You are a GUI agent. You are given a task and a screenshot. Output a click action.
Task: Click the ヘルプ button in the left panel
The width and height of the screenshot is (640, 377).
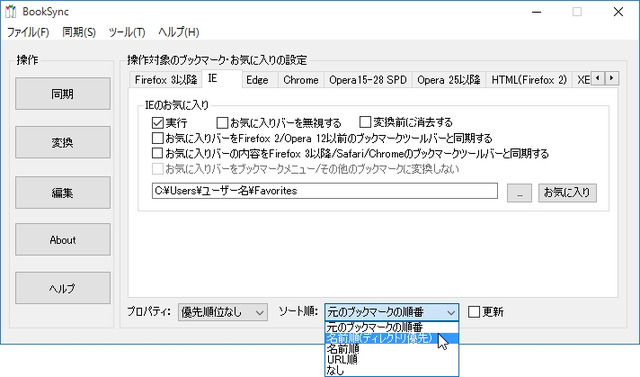click(63, 288)
